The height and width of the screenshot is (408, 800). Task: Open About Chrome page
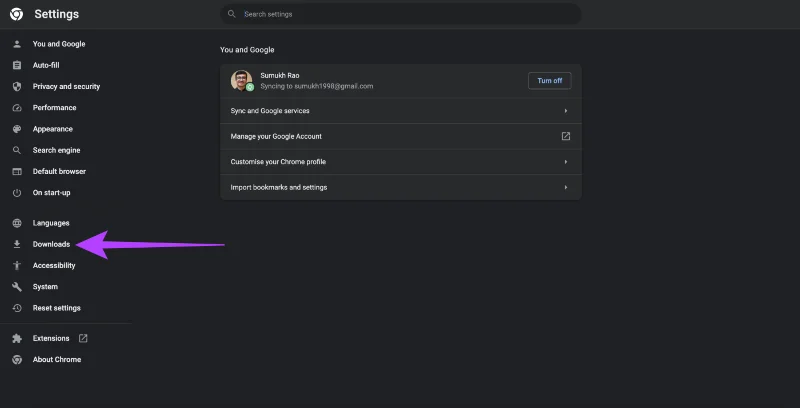(57, 360)
